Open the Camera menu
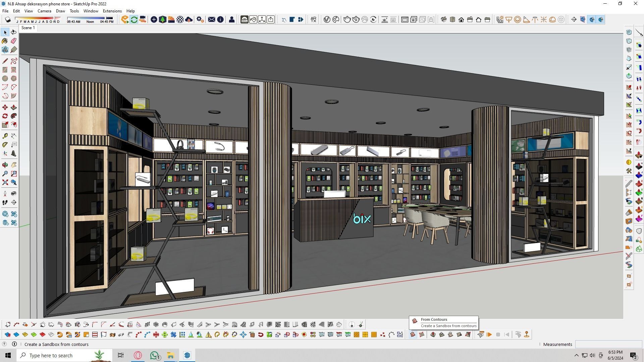 pyautogui.click(x=44, y=11)
